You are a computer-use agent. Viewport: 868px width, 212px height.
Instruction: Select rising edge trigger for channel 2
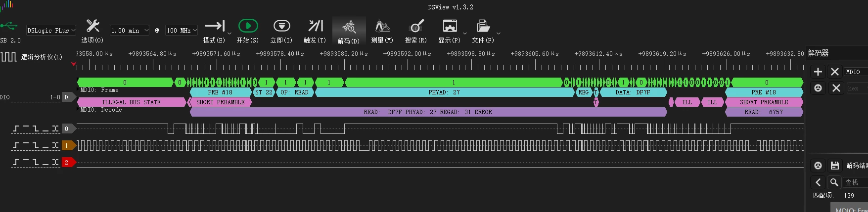point(16,162)
